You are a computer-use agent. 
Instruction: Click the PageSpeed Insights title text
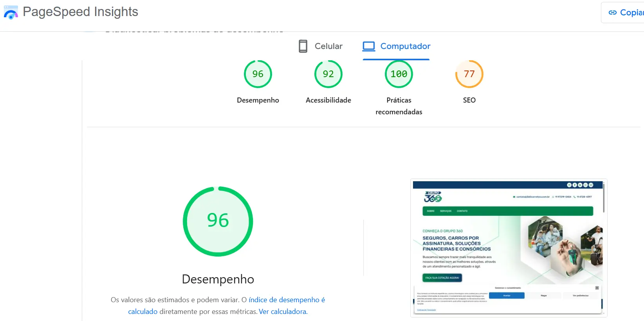tap(80, 12)
